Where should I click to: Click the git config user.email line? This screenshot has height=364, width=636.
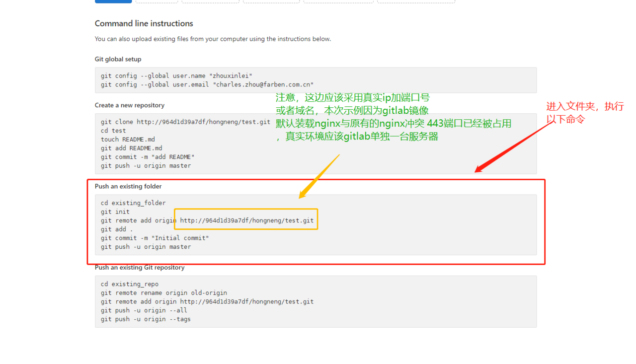[x=207, y=85]
